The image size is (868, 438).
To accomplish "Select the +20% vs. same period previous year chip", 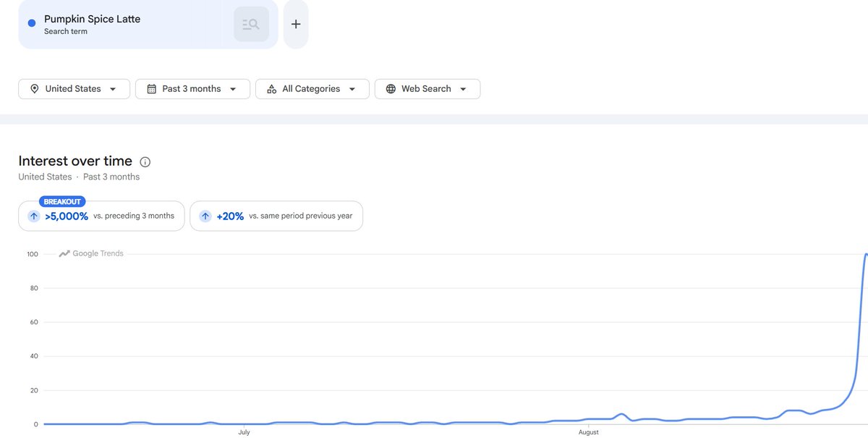I will click(276, 216).
